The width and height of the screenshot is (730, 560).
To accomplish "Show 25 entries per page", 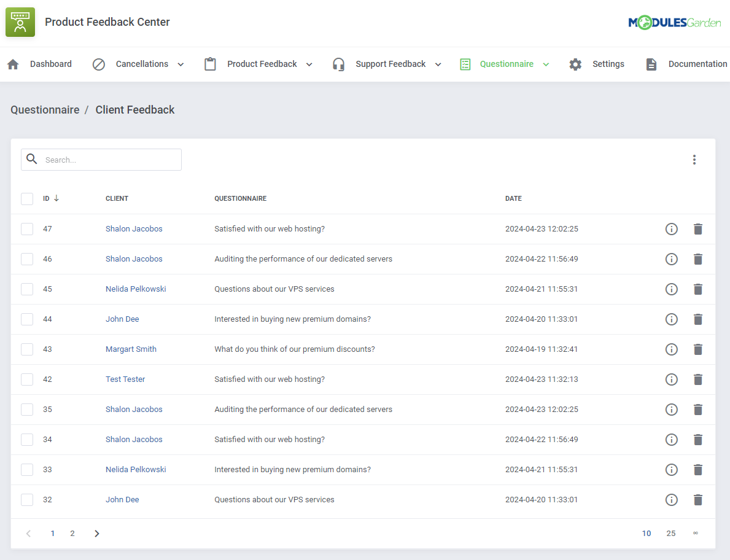I will (x=671, y=534).
